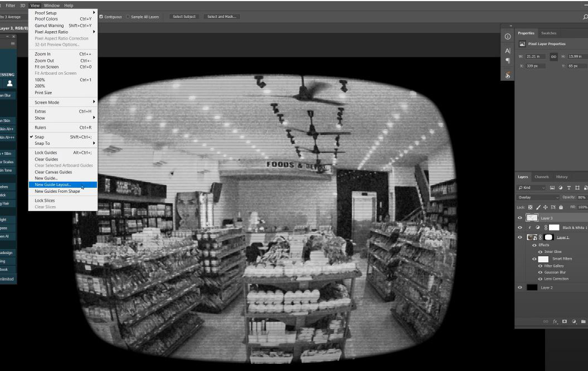Open the Overlay blend mode dropdown
The image size is (588, 371).
538,198
